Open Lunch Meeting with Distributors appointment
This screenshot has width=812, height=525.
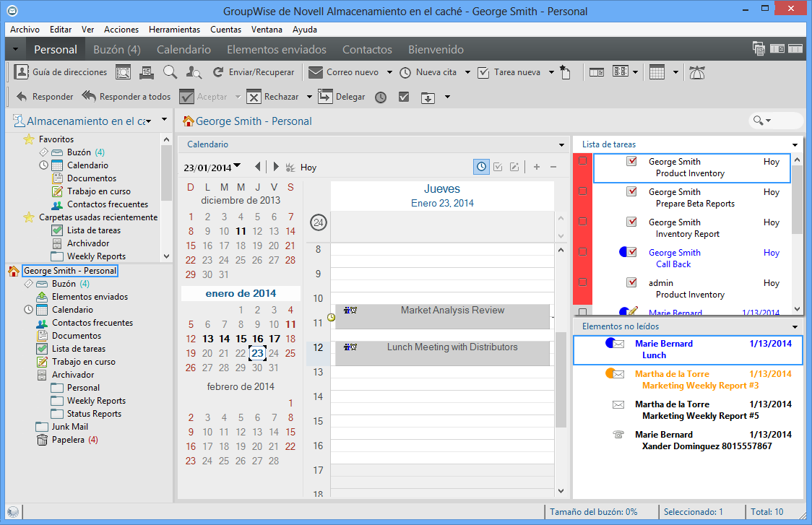coord(442,353)
